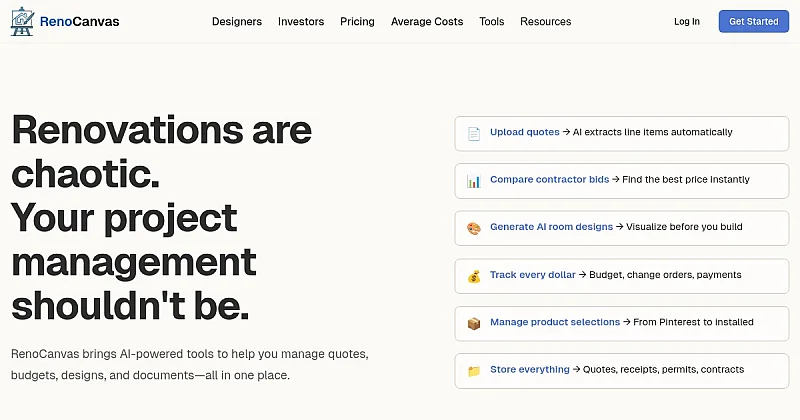Open the Track every dollar link
The image size is (800, 420).
[533, 275]
